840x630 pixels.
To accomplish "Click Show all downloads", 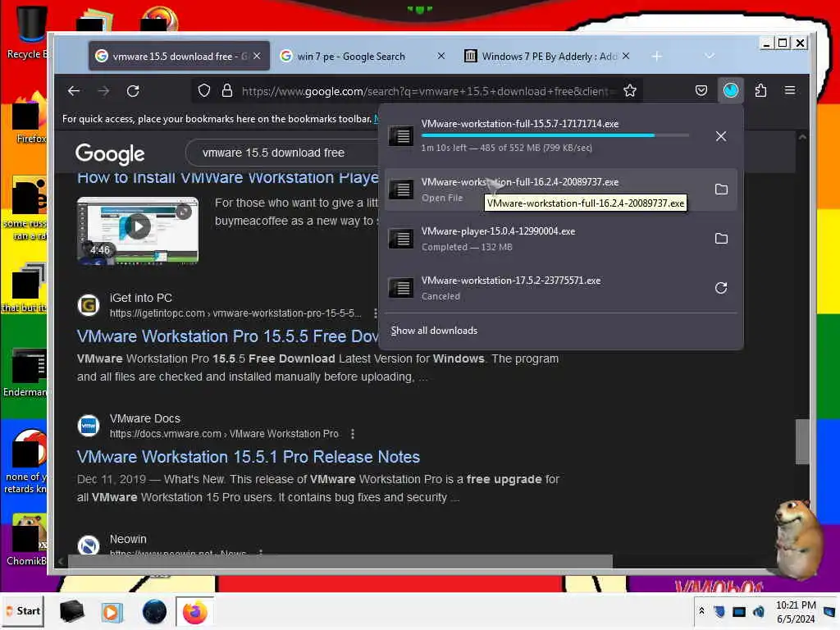I will pos(434,331).
